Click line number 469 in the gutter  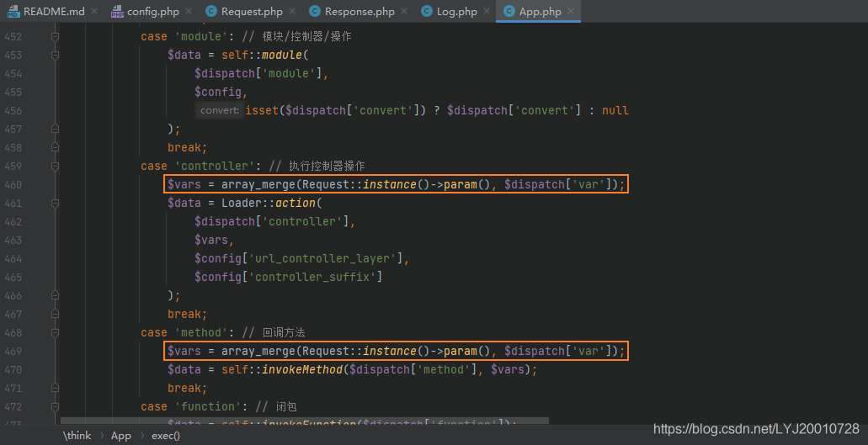tap(13, 351)
